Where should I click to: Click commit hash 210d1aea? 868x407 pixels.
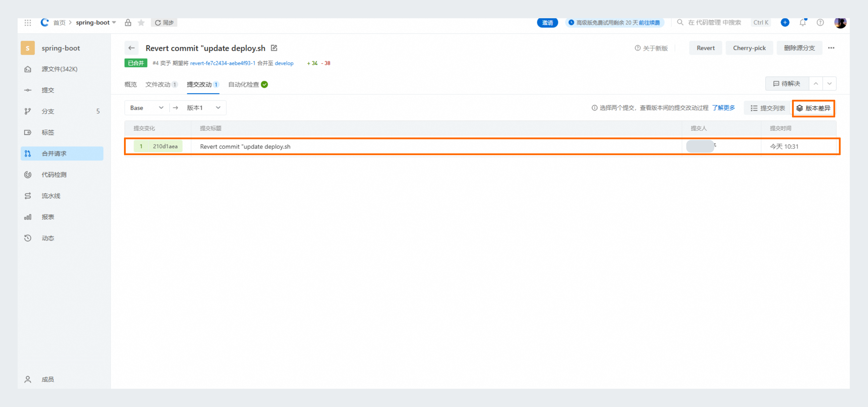pyautogui.click(x=165, y=146)
